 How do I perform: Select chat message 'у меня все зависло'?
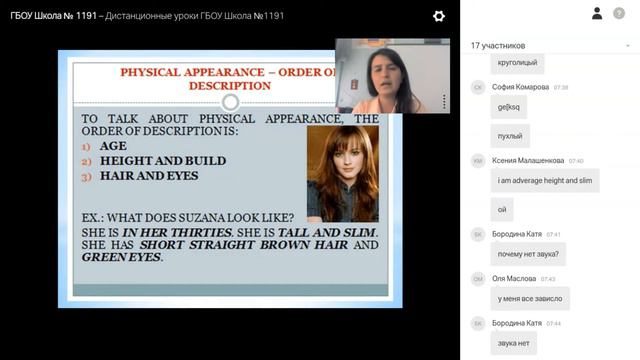coord(530,299)
